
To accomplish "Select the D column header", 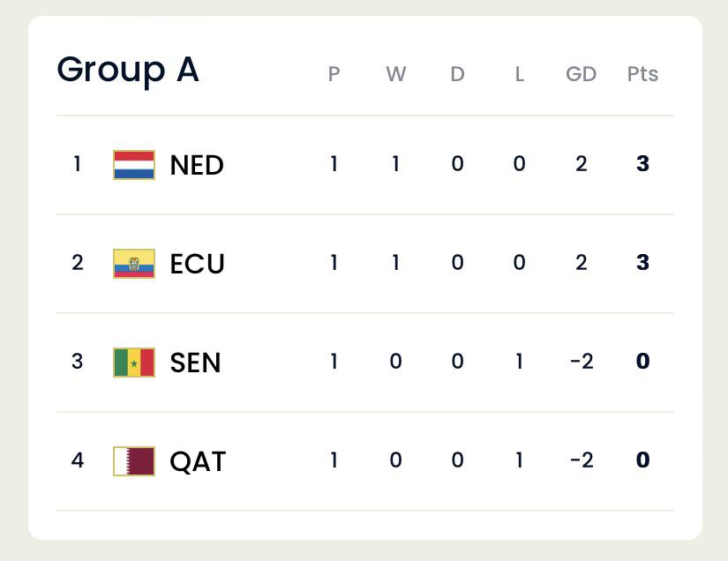I will (x=457, y=74).
